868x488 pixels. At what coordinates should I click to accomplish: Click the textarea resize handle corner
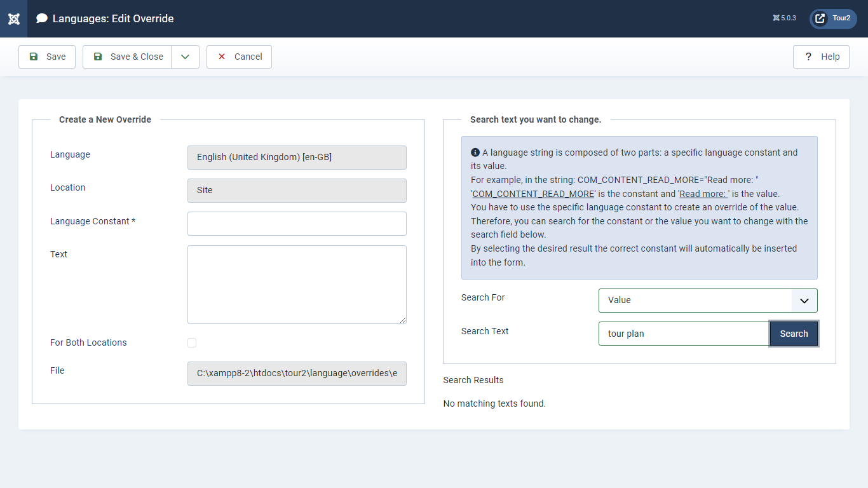coord(403,320)
